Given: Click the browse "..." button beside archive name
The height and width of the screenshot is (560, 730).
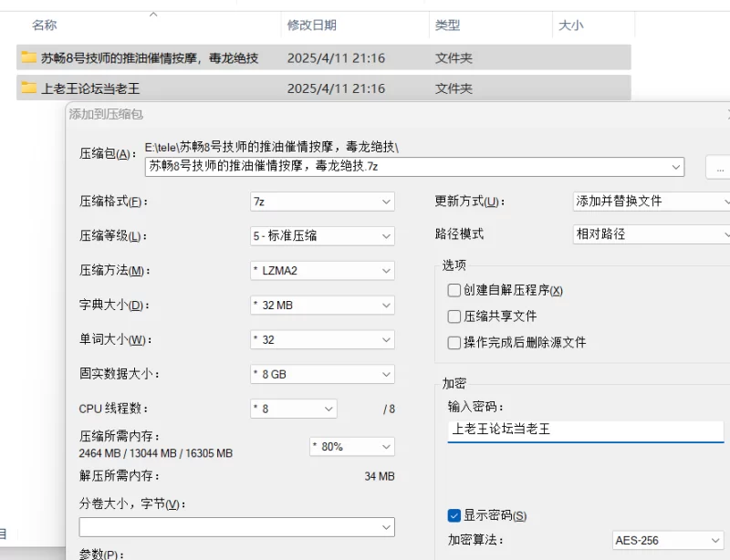Looking at the screenshot, I should coord(719,168).
